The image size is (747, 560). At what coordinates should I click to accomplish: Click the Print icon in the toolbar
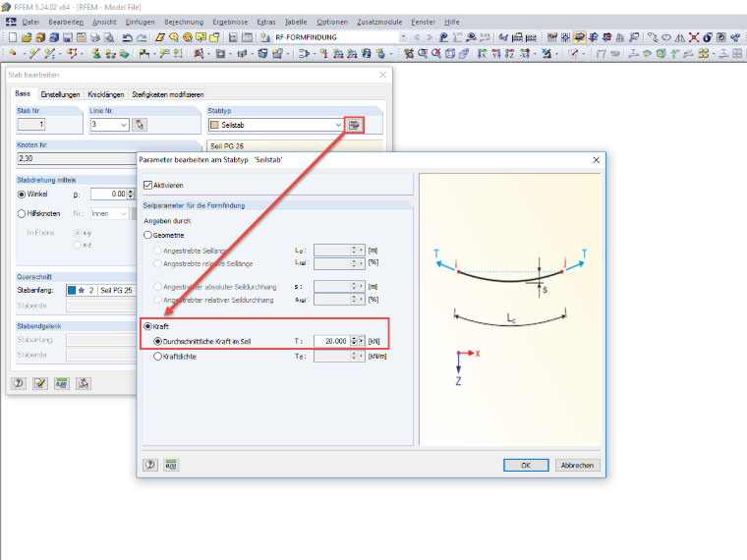coord(95,37)
